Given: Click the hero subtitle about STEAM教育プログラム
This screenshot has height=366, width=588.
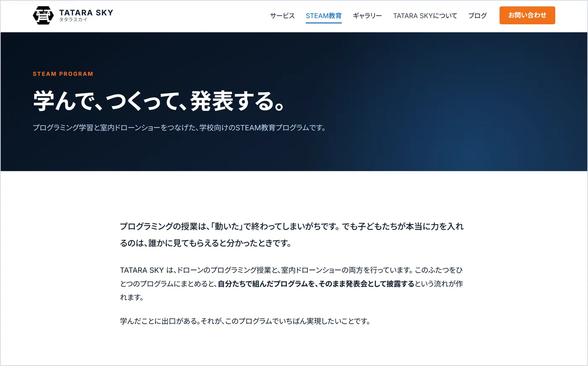Looking at the screenshot, I should [x=179, y=128].
